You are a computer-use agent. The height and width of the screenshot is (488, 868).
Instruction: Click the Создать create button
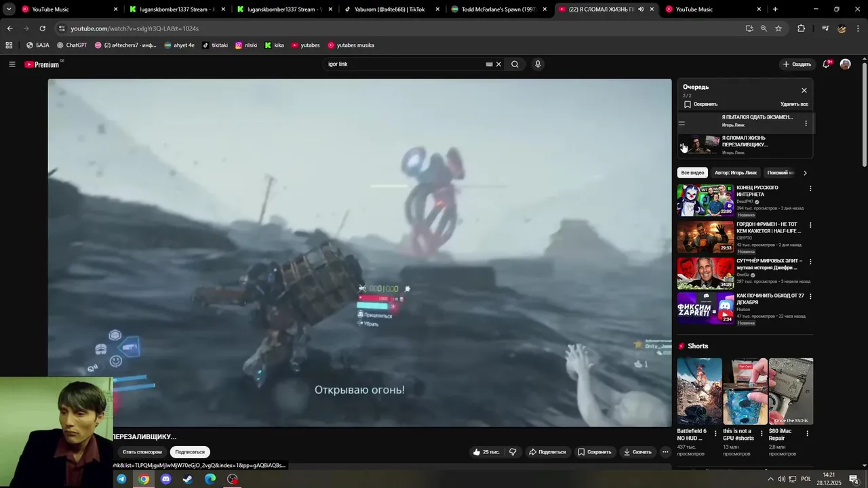coord(797,64)
